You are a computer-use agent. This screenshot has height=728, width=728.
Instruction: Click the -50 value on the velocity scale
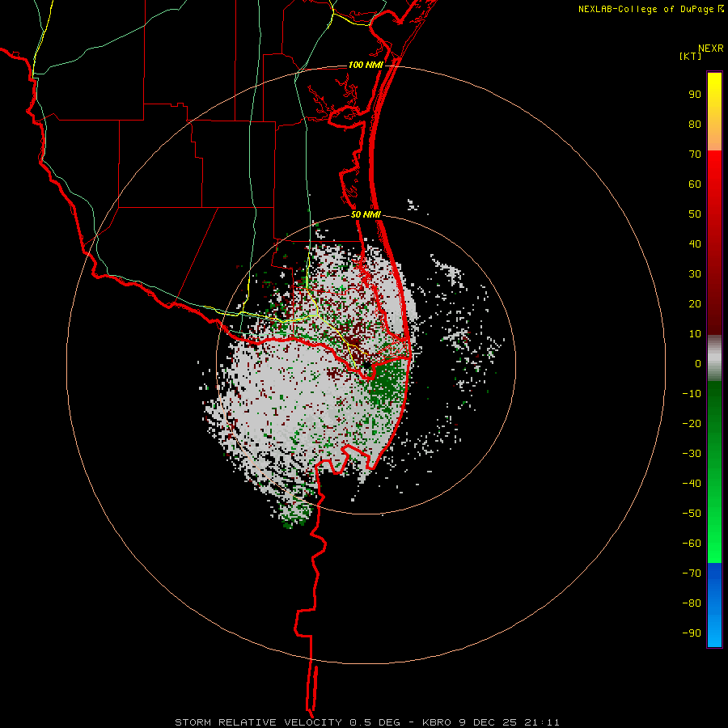tap(692, 514)
